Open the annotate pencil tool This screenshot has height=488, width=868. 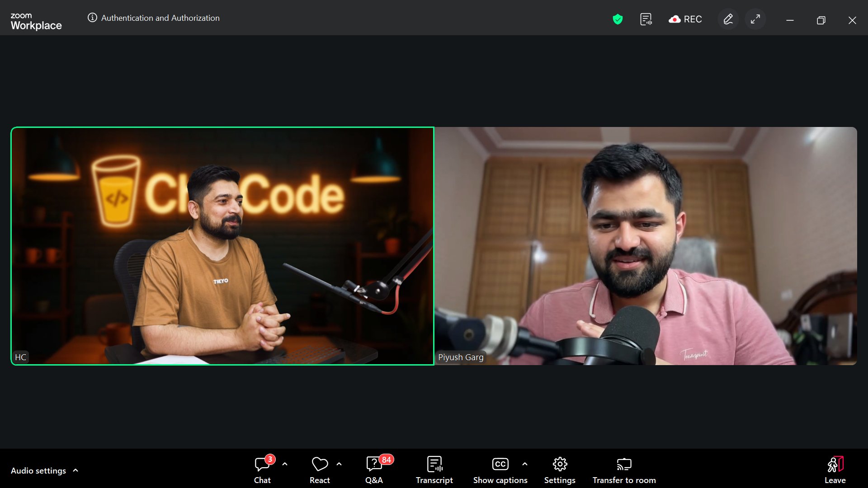(x=728, y=19)
